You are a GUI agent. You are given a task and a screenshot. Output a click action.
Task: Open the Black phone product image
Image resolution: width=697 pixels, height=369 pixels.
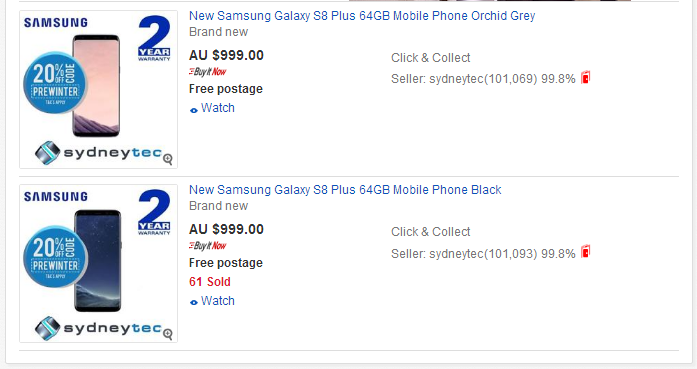click(x=98, y=264)
